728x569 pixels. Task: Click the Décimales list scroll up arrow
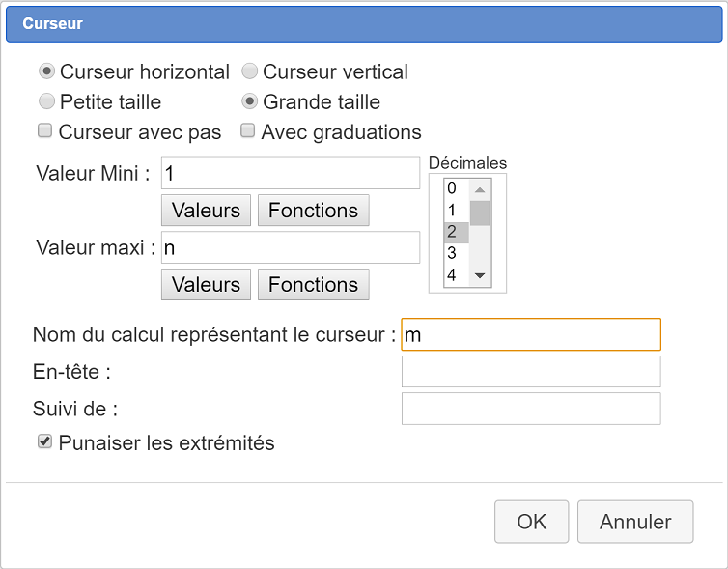tap(480, 189)
